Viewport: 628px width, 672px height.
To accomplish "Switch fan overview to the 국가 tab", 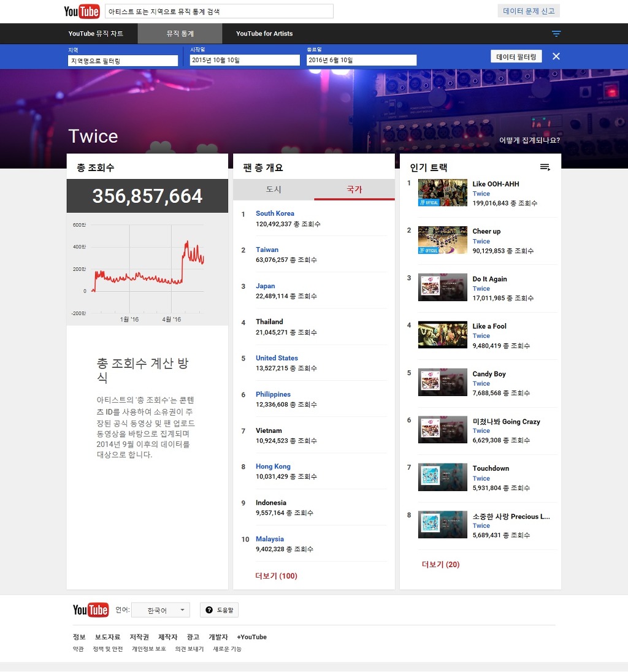I will click(354, 189).
